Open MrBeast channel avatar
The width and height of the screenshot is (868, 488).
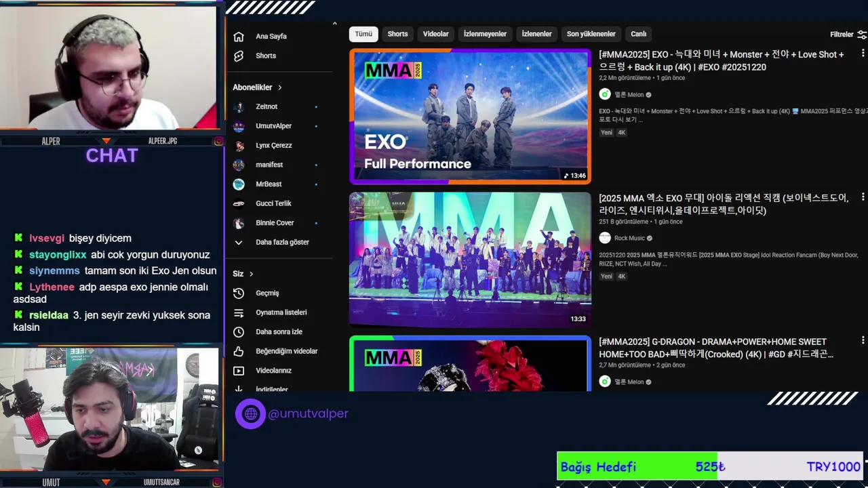(239, 184)
